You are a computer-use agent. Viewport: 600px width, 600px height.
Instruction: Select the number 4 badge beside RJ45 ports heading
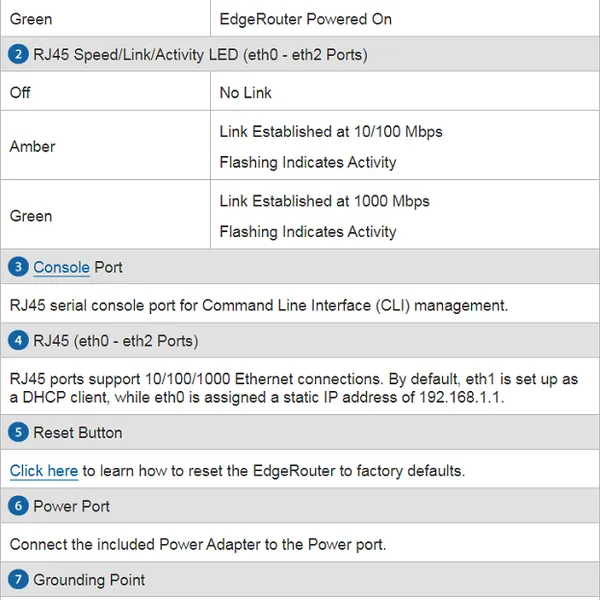tap(19, 341)
